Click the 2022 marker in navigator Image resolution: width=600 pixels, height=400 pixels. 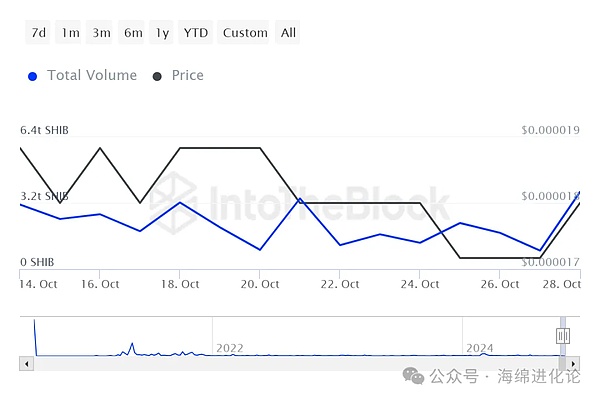[x=230, y=348]
